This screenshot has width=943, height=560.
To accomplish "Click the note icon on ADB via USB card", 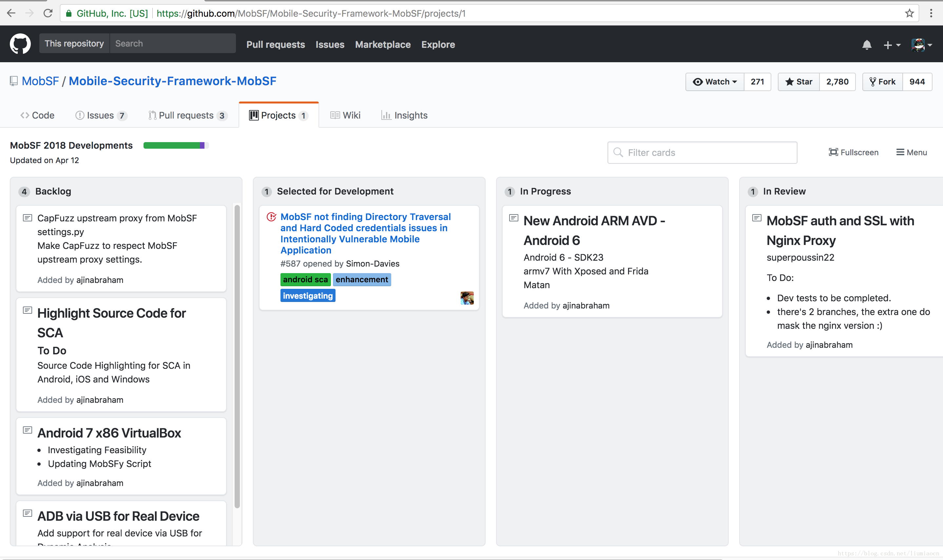I will tap(28, 513).
